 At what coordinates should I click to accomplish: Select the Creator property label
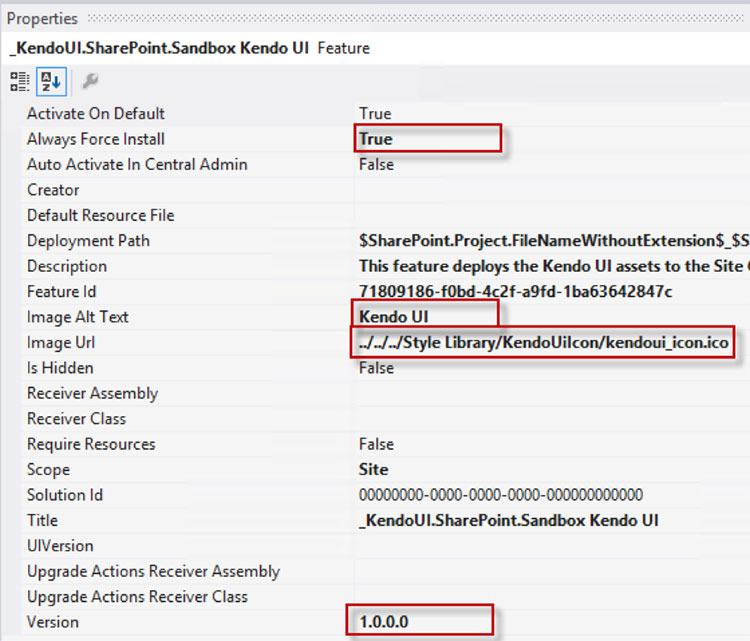[x=53, y=190]
